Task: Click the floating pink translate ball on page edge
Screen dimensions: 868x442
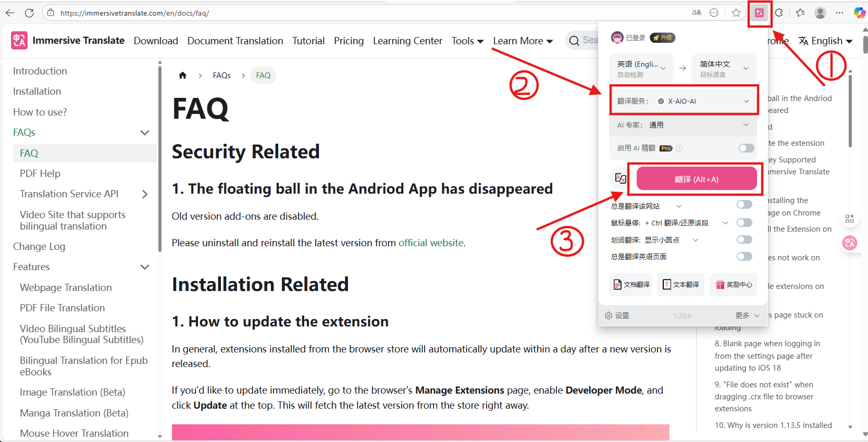Action: (x=850, y=243)
